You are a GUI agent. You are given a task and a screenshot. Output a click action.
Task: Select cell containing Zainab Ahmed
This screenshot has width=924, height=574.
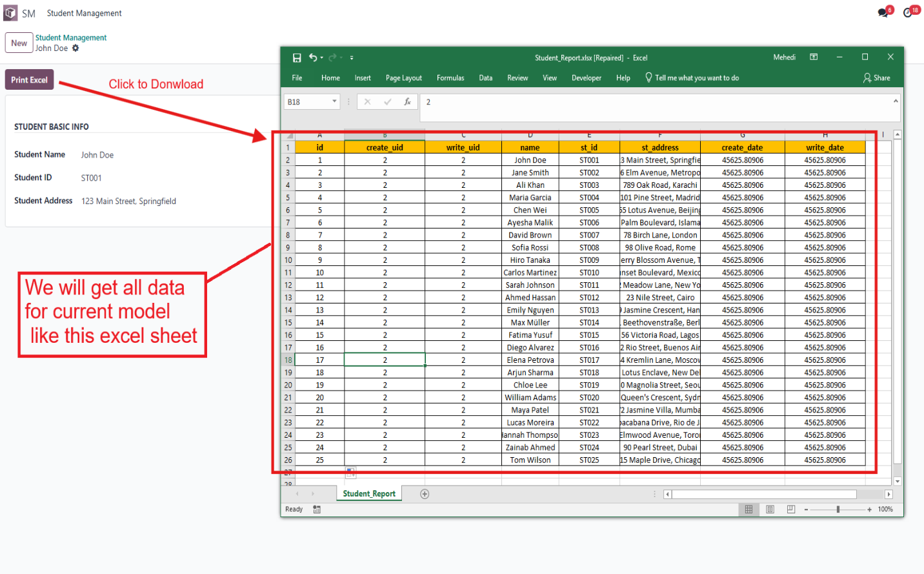coord(530,447)
